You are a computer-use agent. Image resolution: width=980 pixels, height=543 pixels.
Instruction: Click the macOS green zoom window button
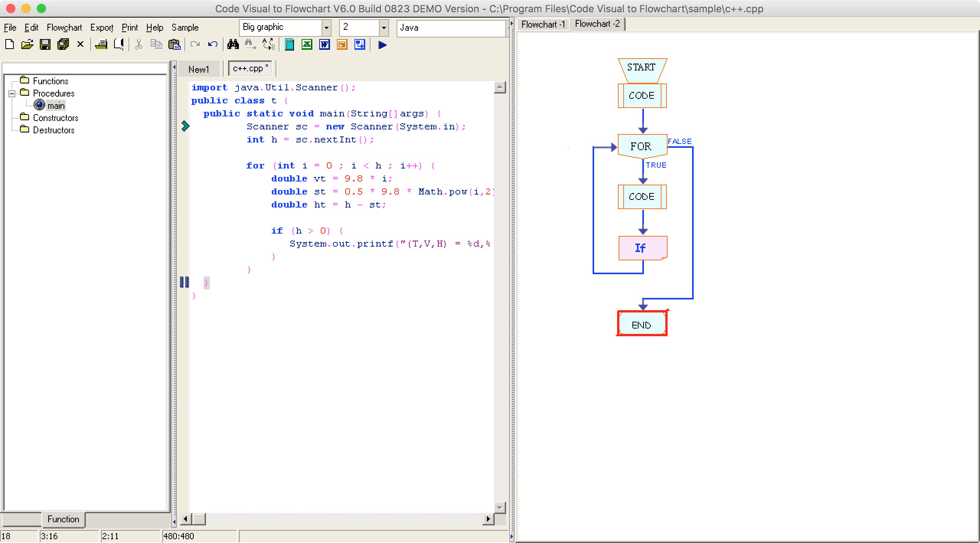(x=41, y=8)
